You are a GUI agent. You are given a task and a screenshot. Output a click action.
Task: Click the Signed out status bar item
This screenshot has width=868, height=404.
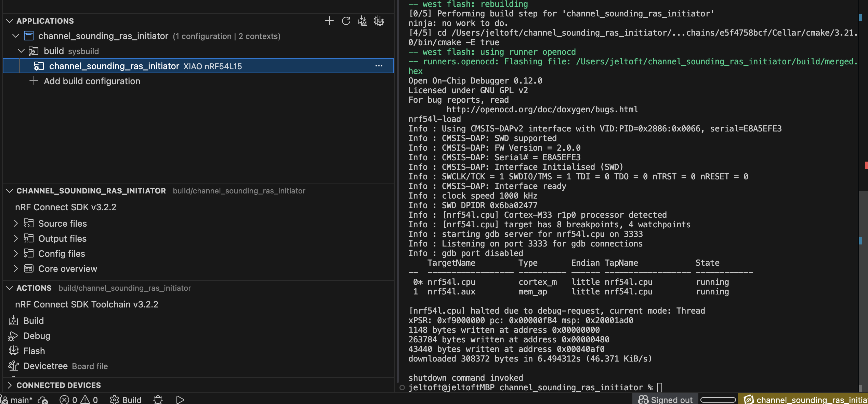tap(665, 400)
